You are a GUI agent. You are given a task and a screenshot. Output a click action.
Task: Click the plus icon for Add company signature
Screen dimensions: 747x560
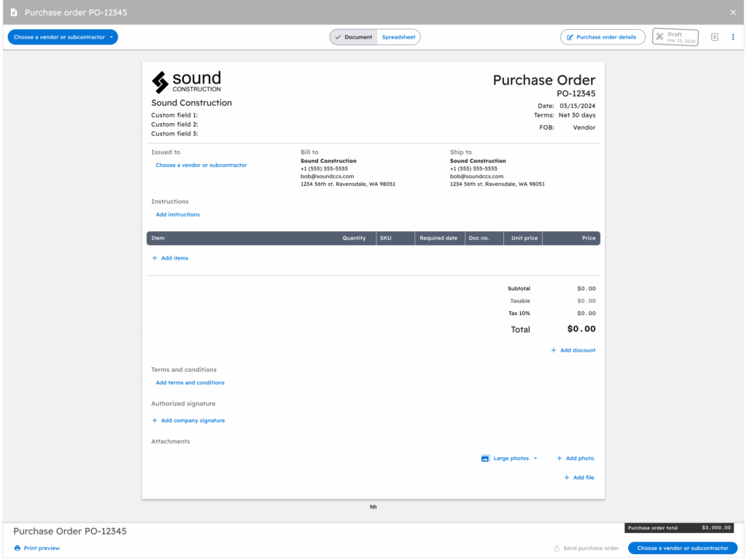click(x=155, y=421)
